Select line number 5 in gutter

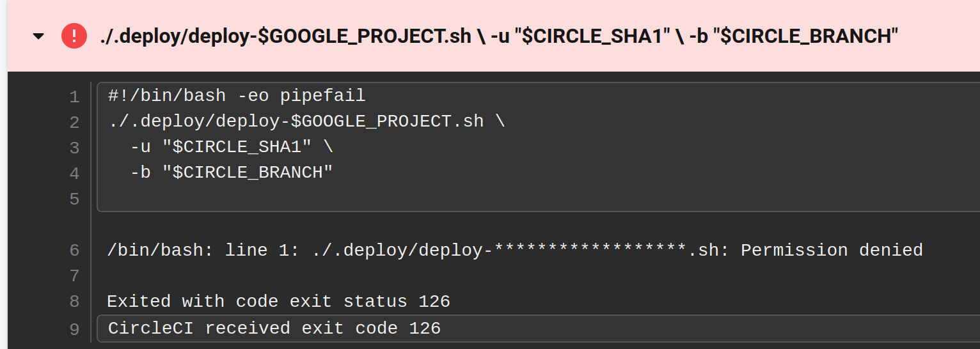tap(74, 199)
